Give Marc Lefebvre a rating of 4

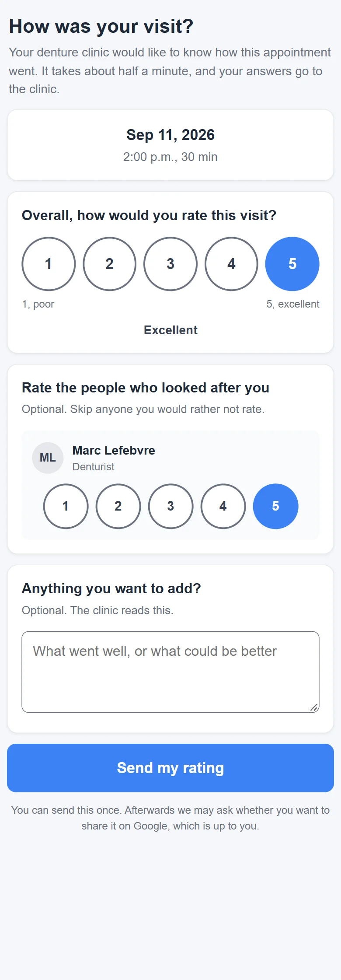pos(223,506)
